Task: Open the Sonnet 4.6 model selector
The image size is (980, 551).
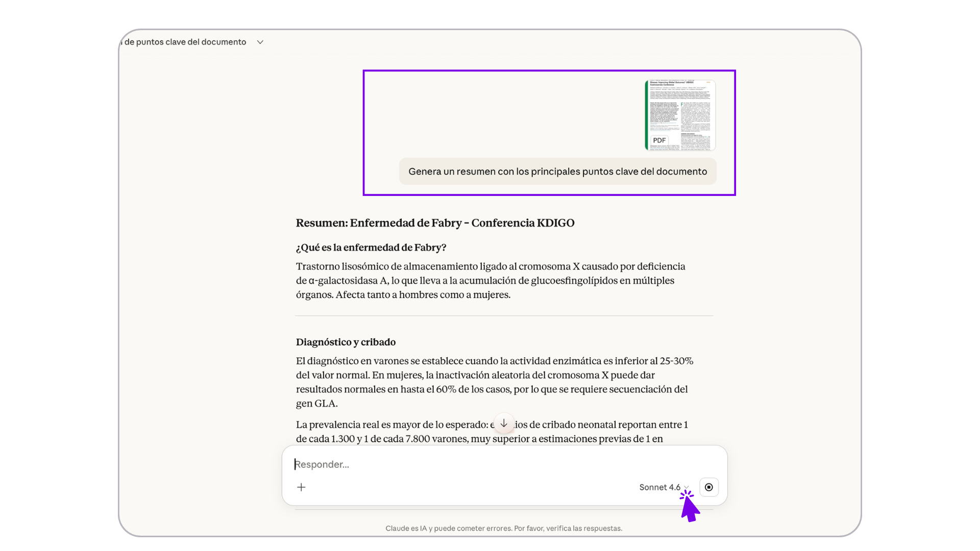Action: point(659,487)
